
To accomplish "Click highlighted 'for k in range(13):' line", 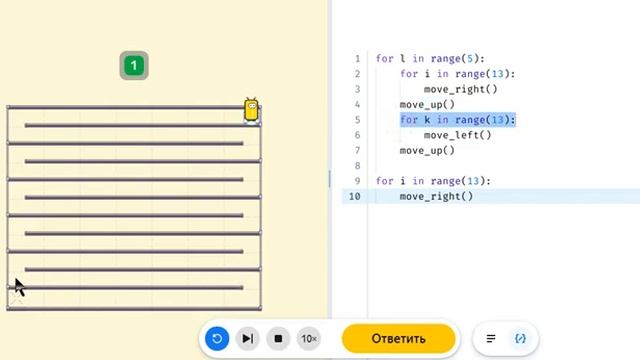I will pyautogui.click(x=458, y=120).
